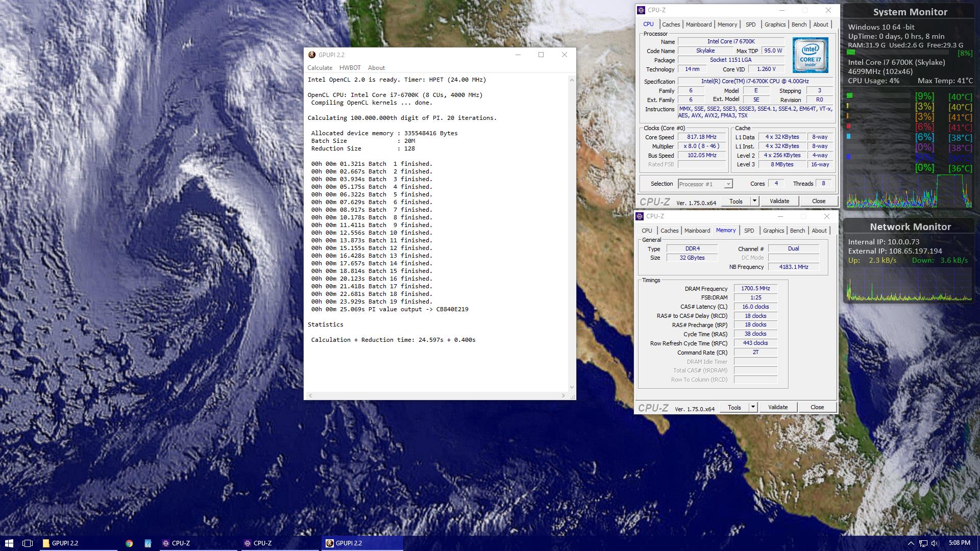Click Validate button in bottom CPU-Z
Screen dimensions: 980x551
(x=778, y=407)
